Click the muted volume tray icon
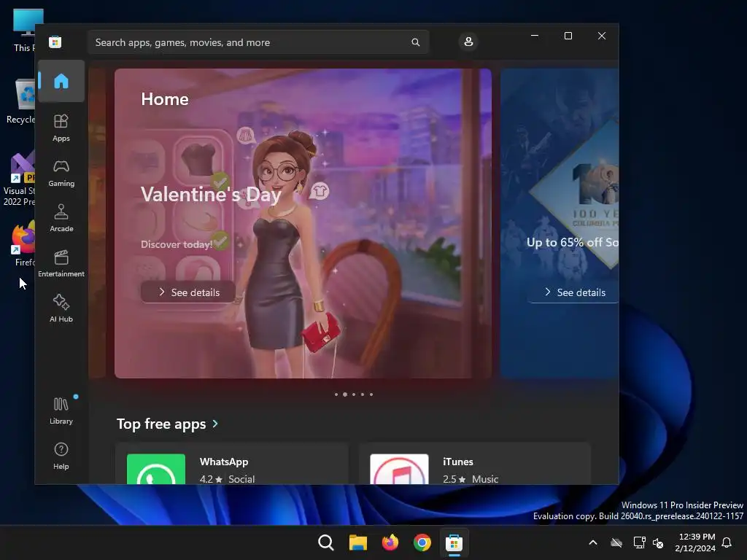The image size is (747, 560). [658, 542]
